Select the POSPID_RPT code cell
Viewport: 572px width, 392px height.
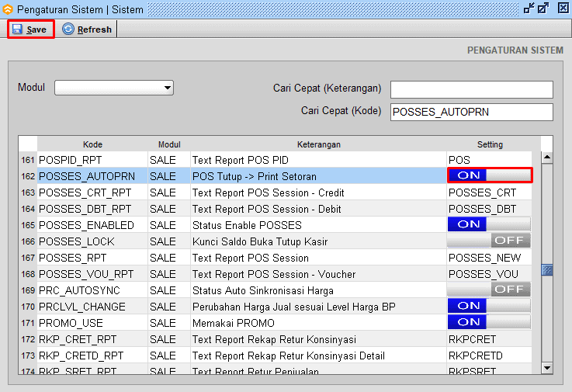coord(92,160)
